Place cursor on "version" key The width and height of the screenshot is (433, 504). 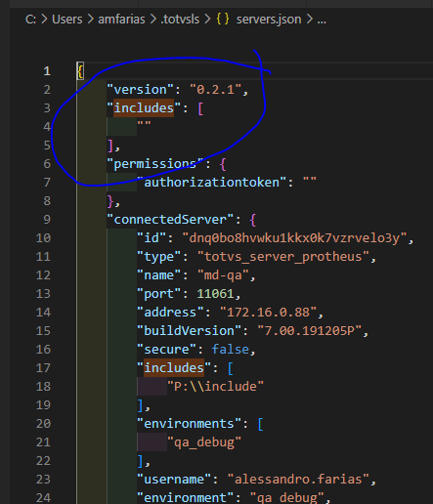(141, 90)
